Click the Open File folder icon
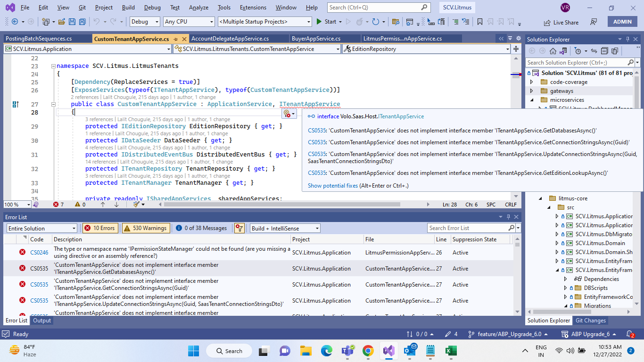The image size is (644, 362). [62, 22]
